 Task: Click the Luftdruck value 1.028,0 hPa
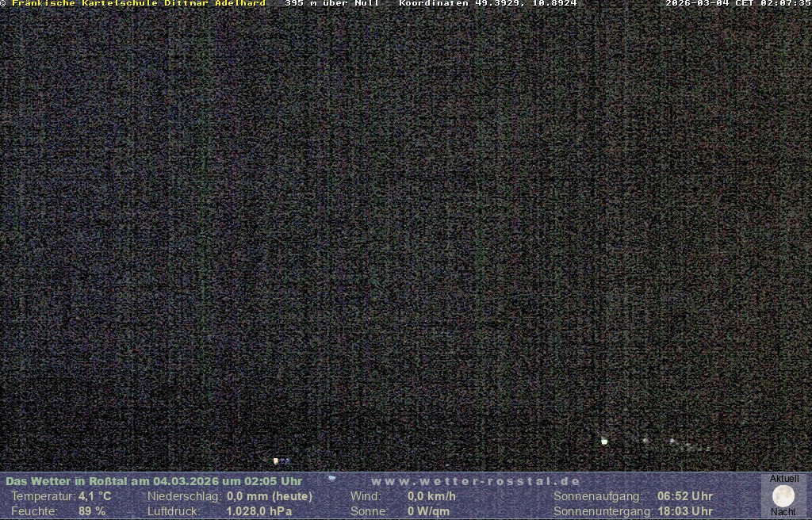[x=259, y=511]
